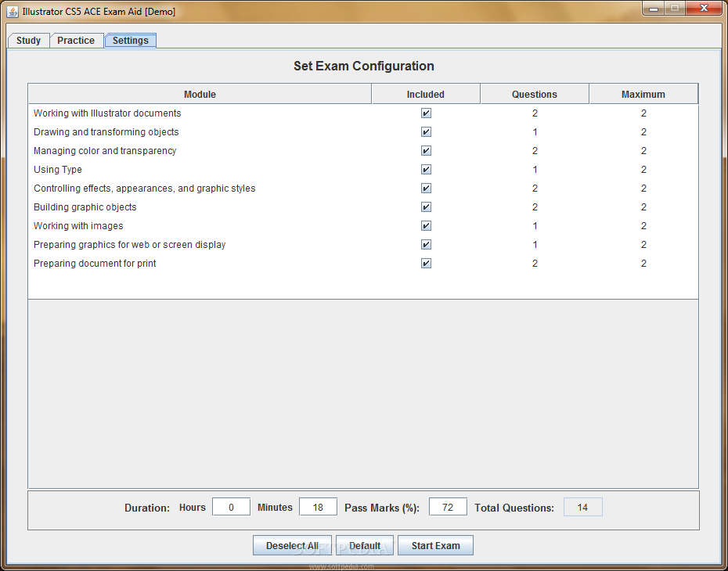Select 'Using Type' module name
Viewport: 728px width, 571px height.
pyautogui.click(x=58, y=169)
